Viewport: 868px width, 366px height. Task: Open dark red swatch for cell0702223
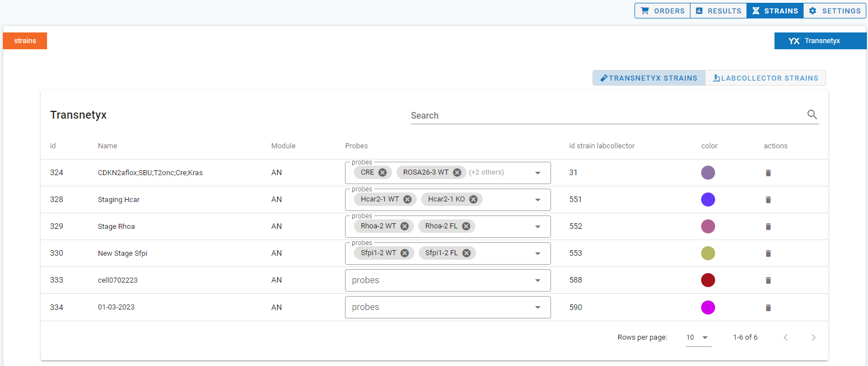pyautogui.click(x=708, y=280)
